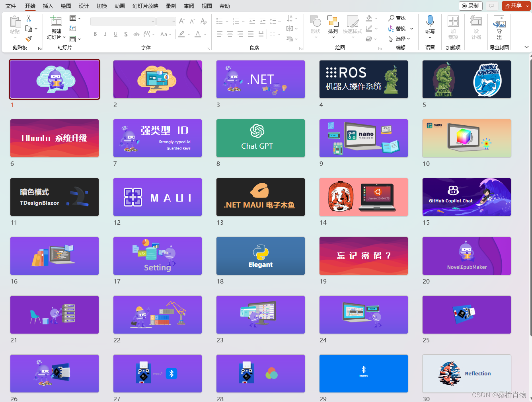
Task: Toggle Underline formatting
Action: pyautogui.click(x=115, y=34)
